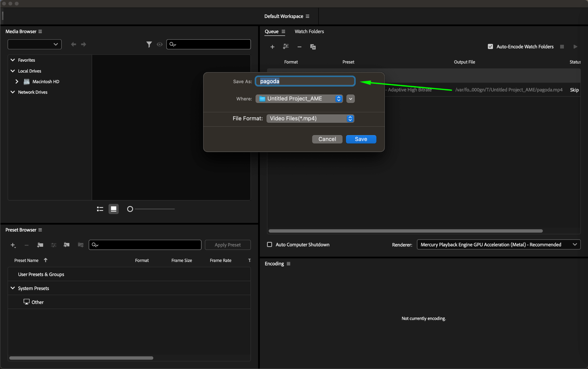588x369 pixels.
Task: Click the Media Browser thumbnail zoom slider
Action: (130, 209)
